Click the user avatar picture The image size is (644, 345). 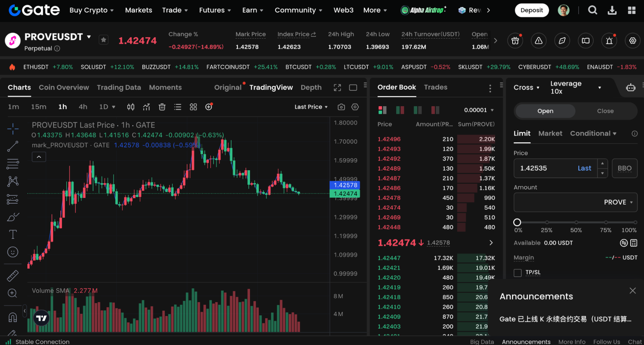(563, 10)
